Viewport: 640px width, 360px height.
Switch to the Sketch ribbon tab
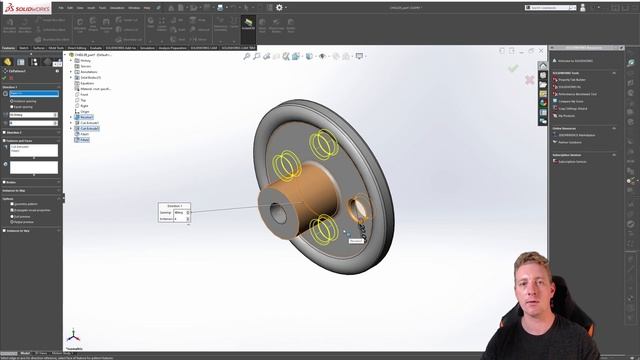24,48
